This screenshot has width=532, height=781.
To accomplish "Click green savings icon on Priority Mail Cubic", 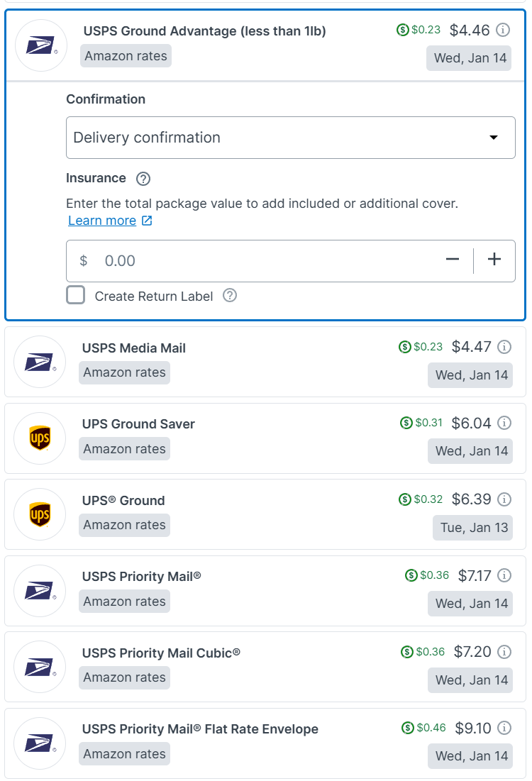I will tap(406, 652).
